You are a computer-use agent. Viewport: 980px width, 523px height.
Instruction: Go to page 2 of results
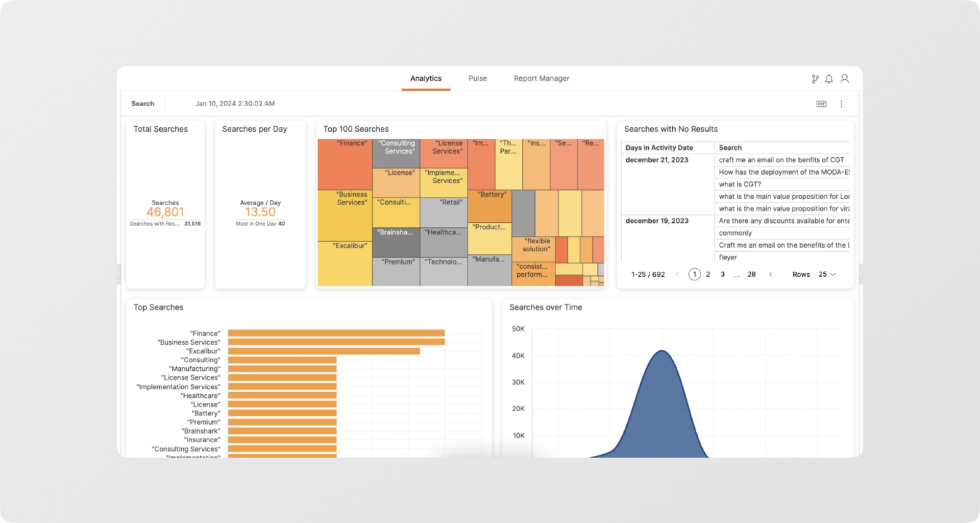tap(708, 274)
